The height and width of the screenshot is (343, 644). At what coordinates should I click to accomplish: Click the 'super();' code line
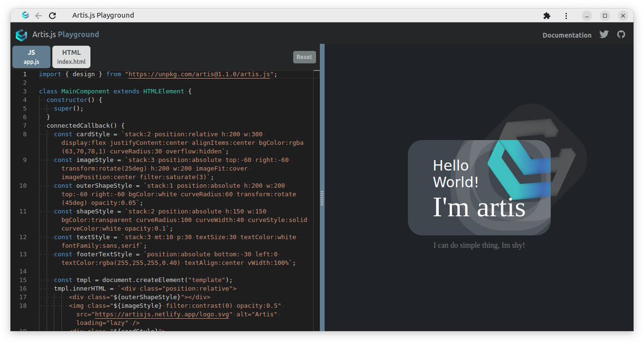(69, 108)
